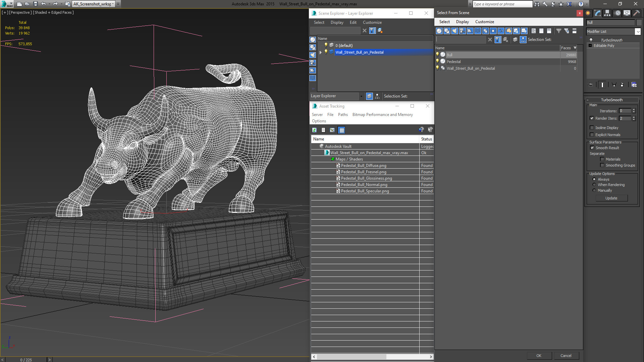
Task: Click Configure Modifier Sets icon
Action: point(634,85)
